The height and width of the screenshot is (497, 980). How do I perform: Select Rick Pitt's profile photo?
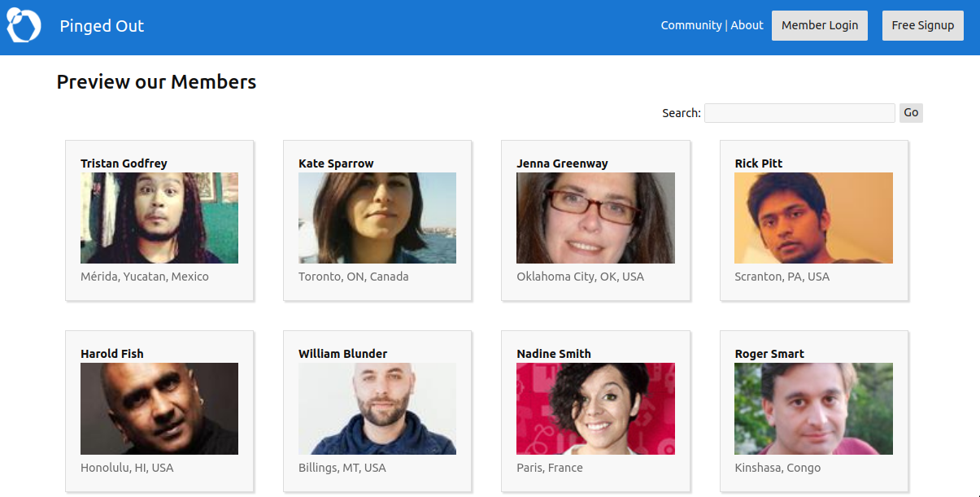813,218
